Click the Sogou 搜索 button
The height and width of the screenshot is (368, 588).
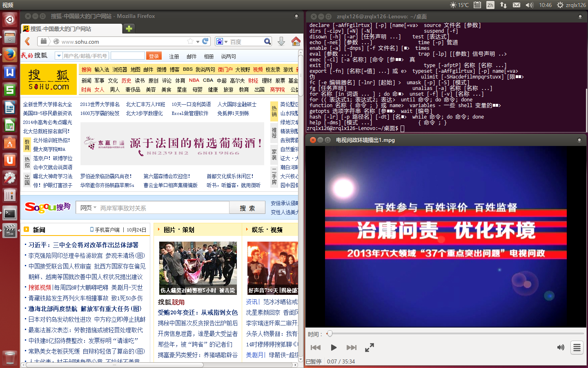pos(247,208)
